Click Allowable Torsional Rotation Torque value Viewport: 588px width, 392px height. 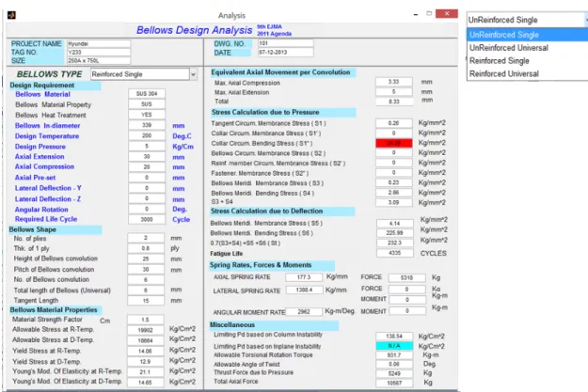[394, 355]
